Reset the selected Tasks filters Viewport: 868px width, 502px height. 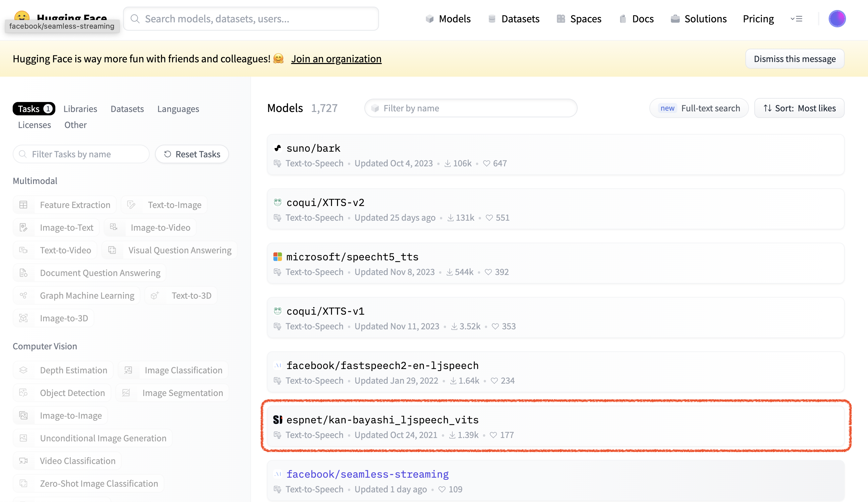coord(192,154)
